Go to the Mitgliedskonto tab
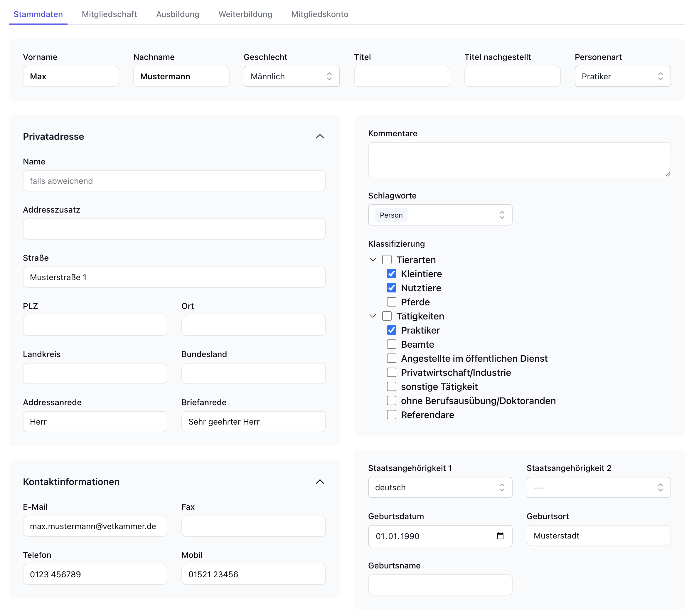The width and height of the screenshot is (694, 616). (319, 14)
